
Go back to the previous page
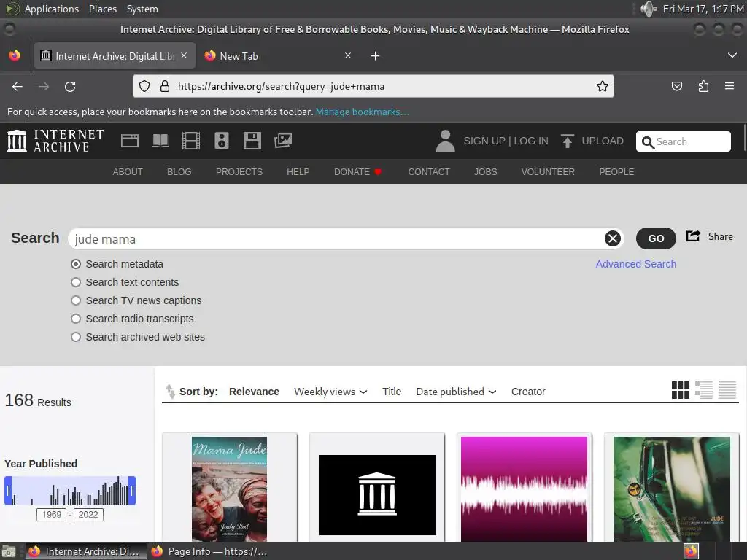[18, 87]
